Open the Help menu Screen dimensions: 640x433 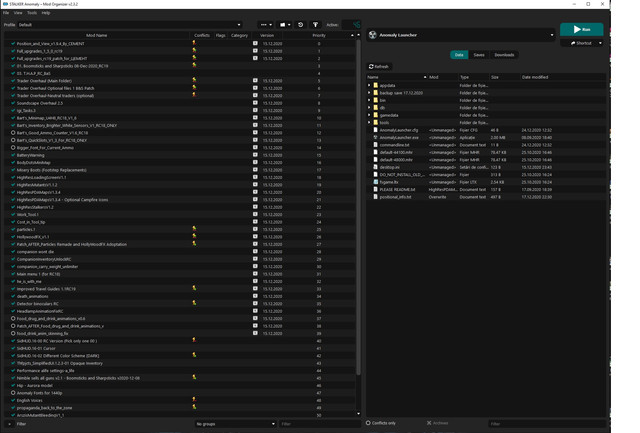(46, 13)
